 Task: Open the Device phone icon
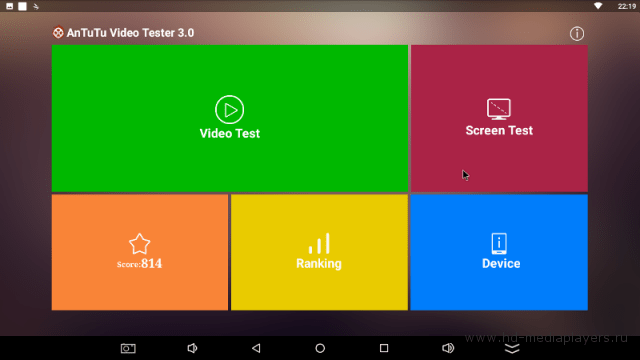coord(499,244)
